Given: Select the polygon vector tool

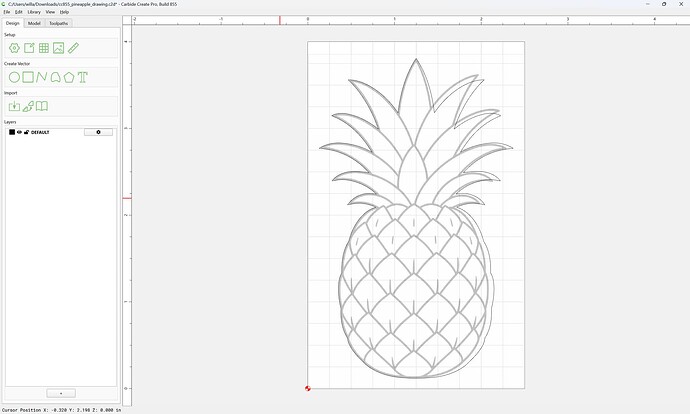Looking at the screenshot, I should 69,77.
